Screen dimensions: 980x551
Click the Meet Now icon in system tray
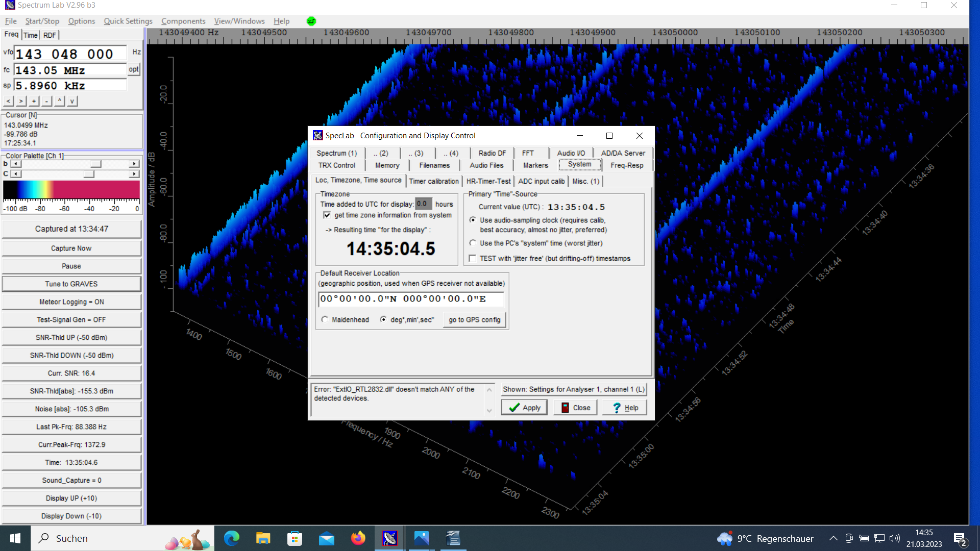click(x=849, y=538)
